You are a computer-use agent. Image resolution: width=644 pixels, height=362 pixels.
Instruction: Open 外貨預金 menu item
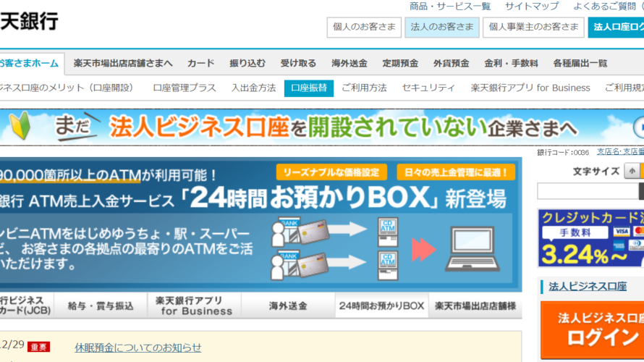pos(451,63)
